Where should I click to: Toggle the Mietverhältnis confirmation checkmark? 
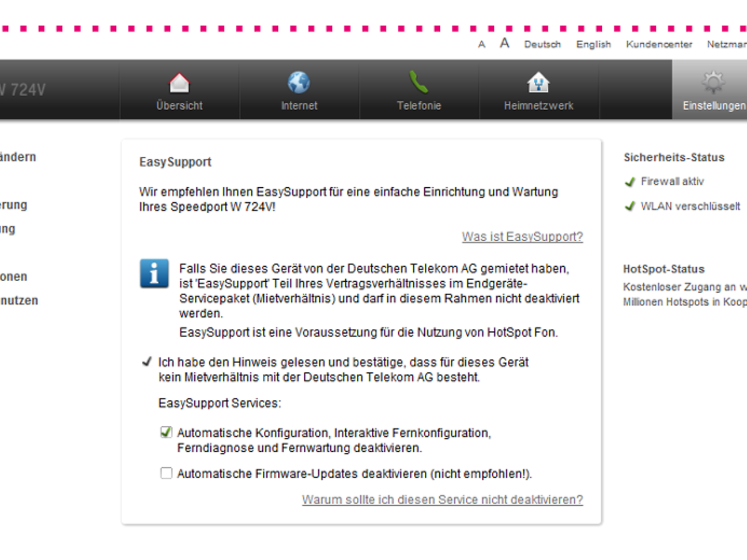tap(146, 362)
